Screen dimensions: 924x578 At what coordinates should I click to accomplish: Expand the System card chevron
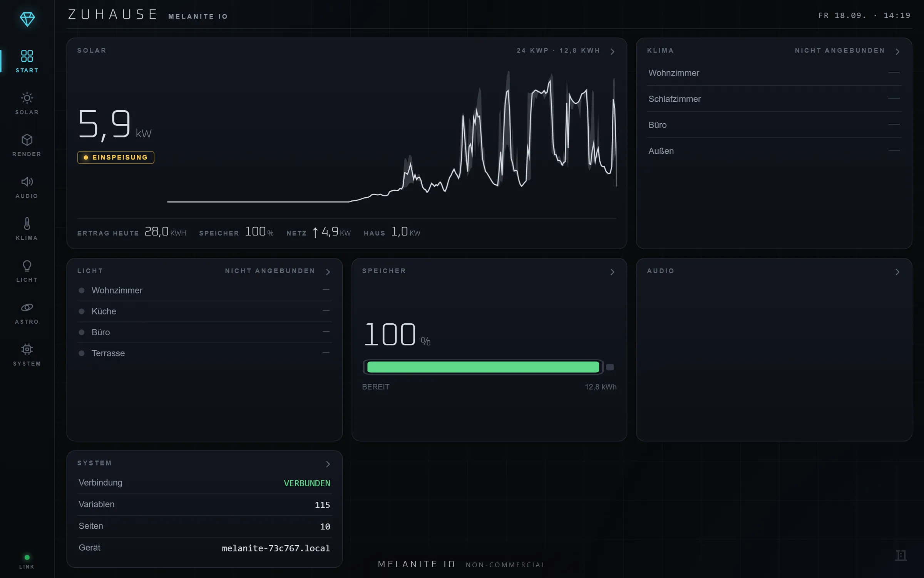point(328,464)
